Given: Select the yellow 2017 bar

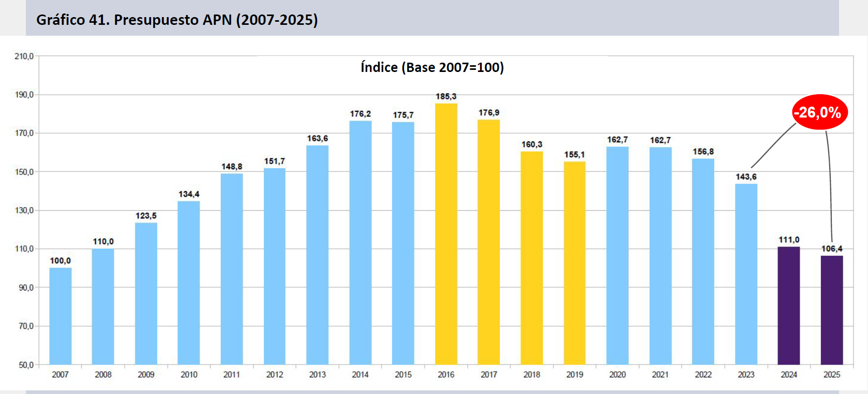Looking at the screenshot, I should (x=488, y=242).
